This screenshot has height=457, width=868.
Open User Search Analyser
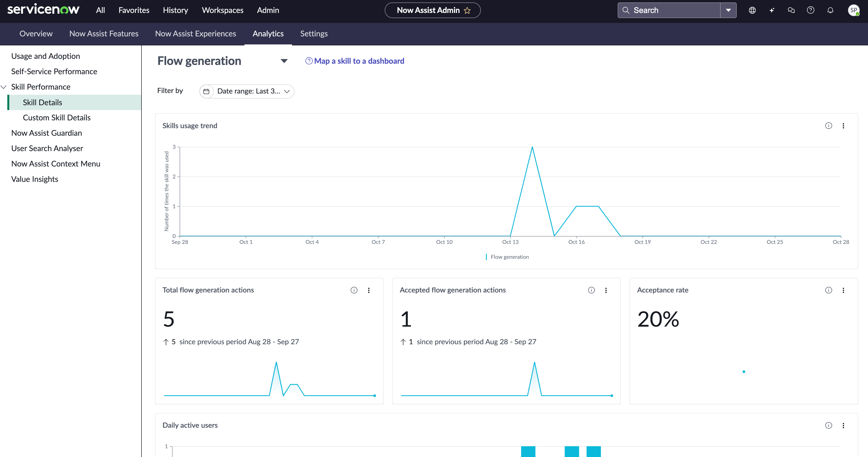[x=47, y=148]
